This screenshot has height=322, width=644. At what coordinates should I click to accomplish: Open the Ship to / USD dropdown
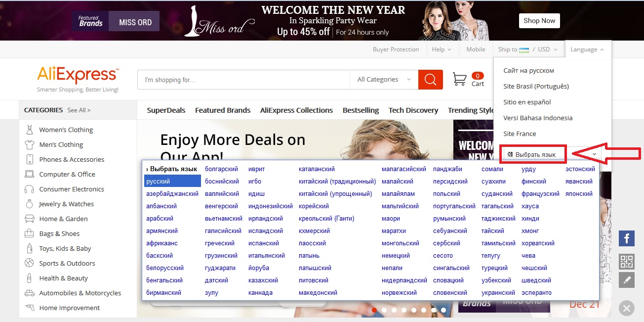(x=527, y=49)
